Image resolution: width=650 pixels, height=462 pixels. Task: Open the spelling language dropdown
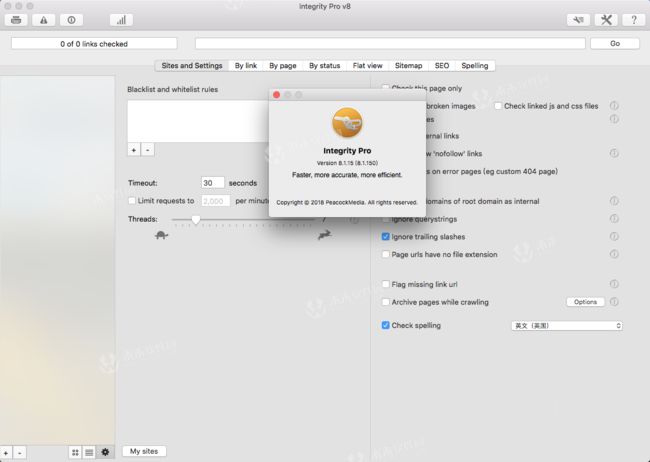pyautogui.click(x=567, y=326)
